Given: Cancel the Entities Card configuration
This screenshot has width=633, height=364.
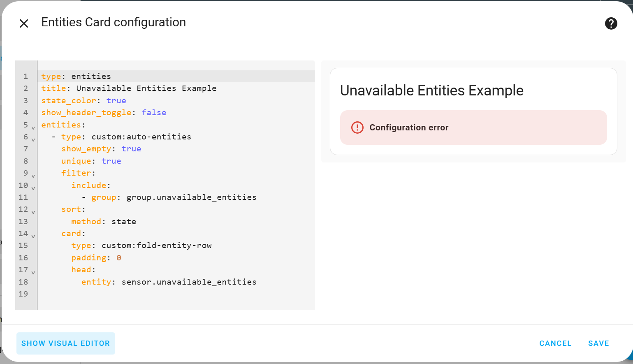Looking at the screenshot, I should (x=555, y=343).
